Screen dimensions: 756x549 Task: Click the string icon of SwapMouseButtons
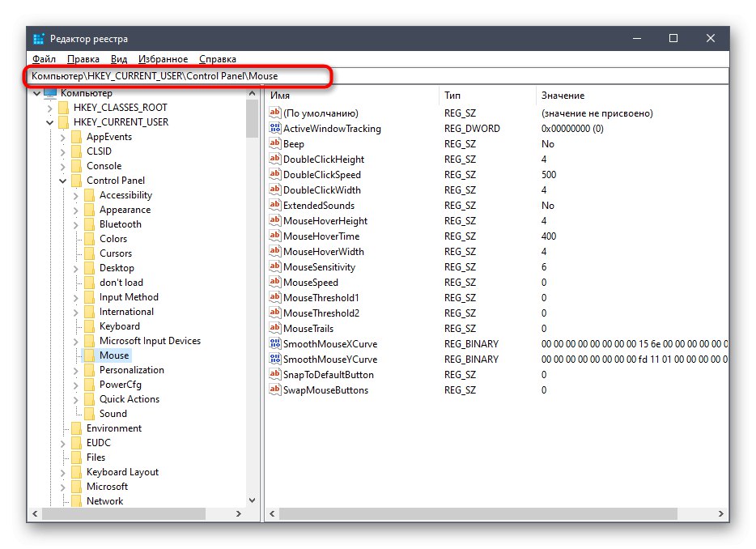[275, 389]
